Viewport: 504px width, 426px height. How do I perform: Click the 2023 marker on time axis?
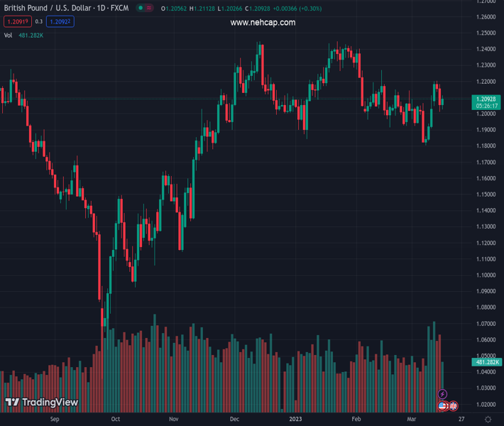click(x=295, y=419)
